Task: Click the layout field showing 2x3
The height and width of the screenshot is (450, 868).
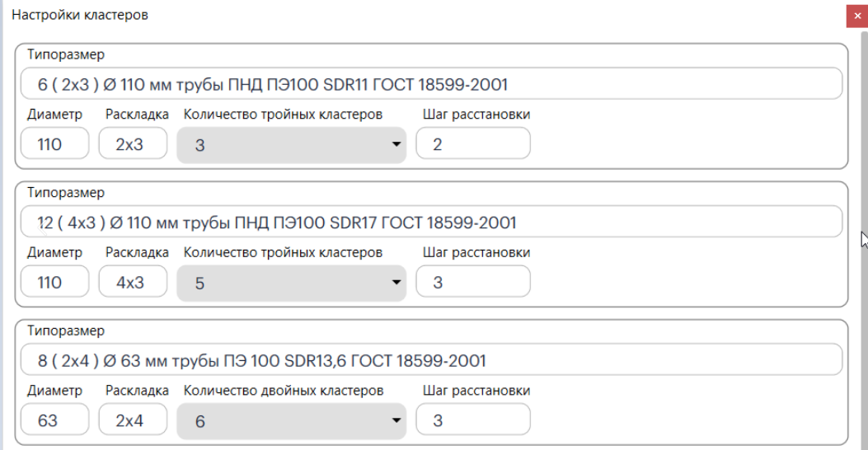Action: click(x=132, y=144)
